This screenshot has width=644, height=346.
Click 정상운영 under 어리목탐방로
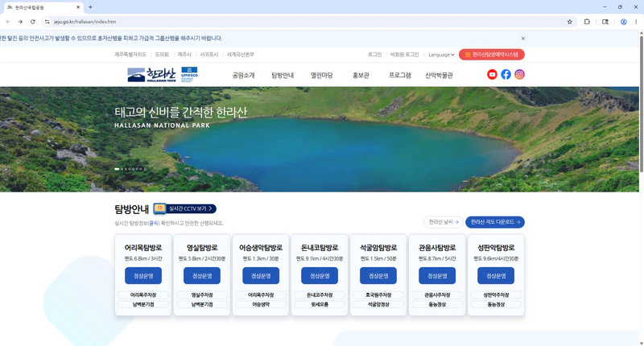coord(143,276)
